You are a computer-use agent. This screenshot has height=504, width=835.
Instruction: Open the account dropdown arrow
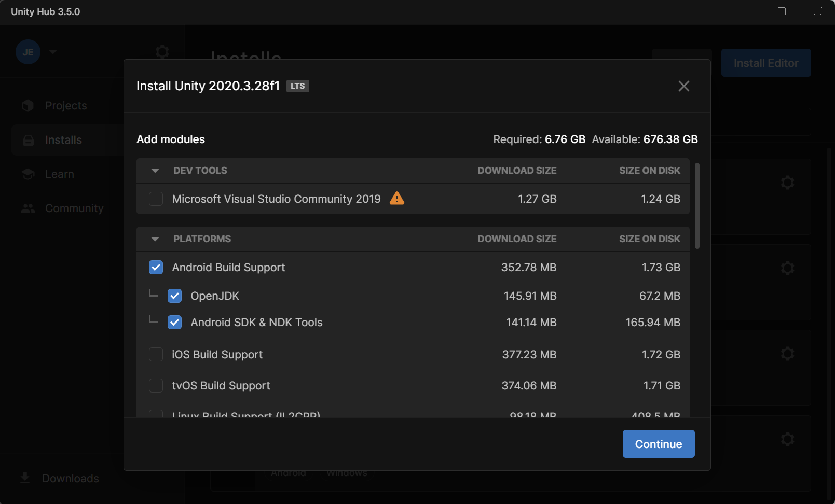(53, 52)
